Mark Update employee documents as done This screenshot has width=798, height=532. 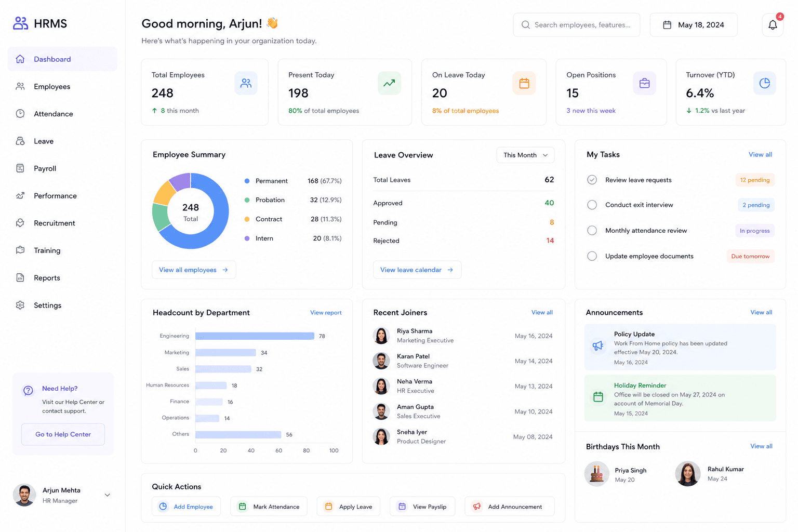592,256
